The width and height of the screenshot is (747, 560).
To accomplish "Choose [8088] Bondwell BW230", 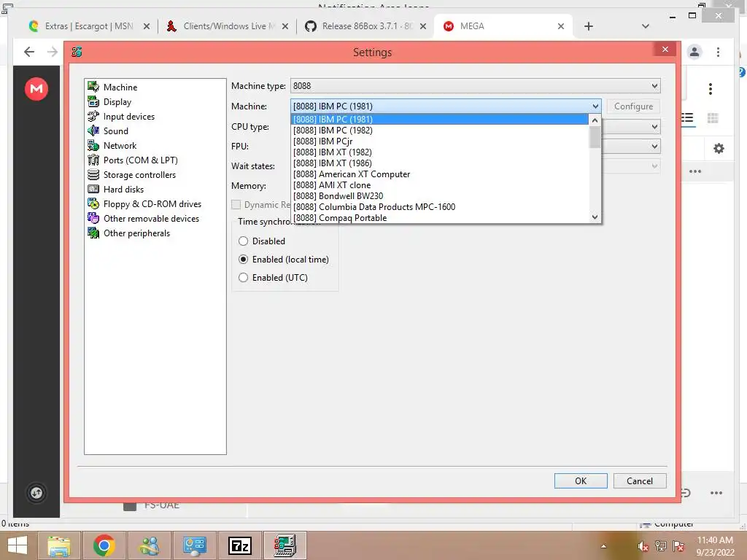I will 440,195.
